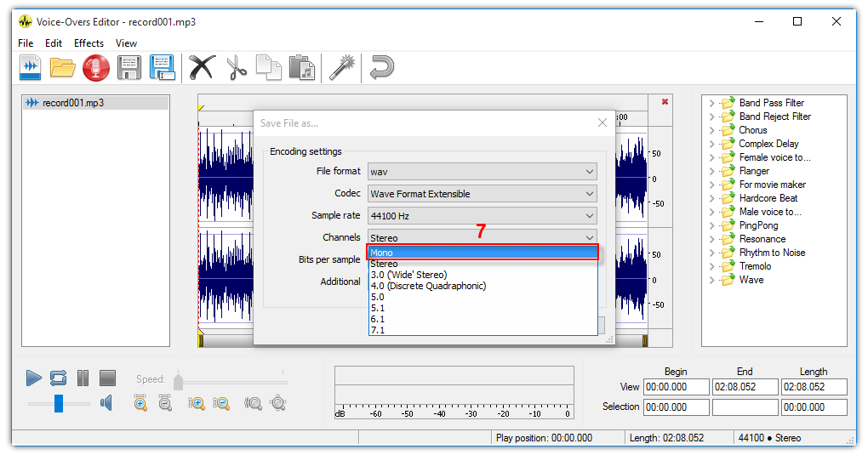Click the Save As blue floppy icon

163,67
